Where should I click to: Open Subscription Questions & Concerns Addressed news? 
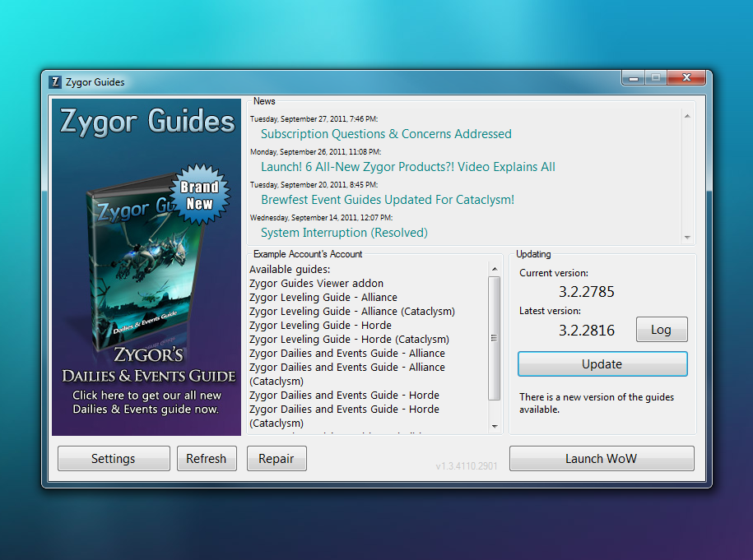tap(386, 134)
